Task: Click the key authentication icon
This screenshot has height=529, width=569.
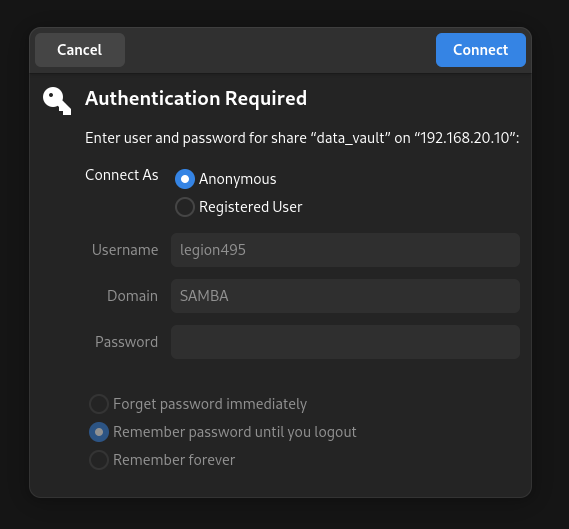Action: (57, 101)
